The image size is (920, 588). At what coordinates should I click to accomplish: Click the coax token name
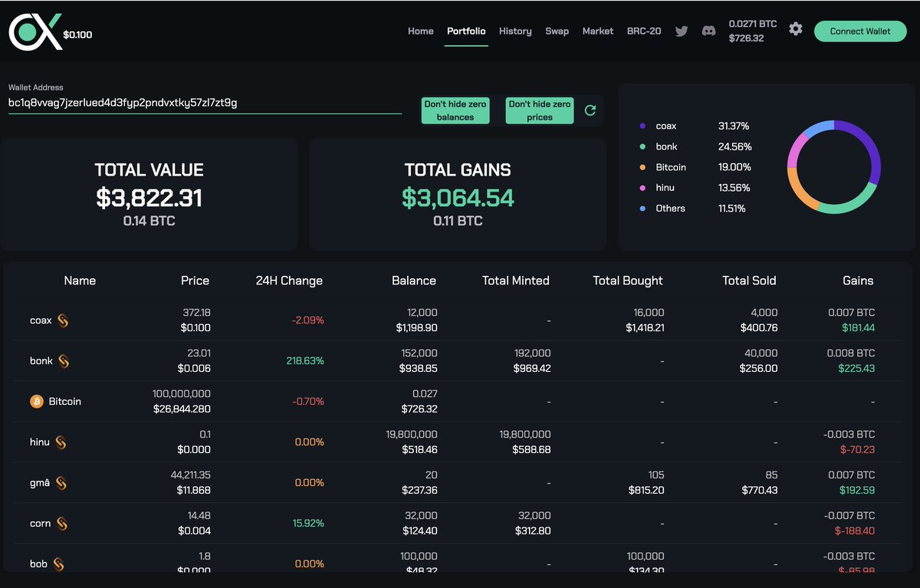click(x=41, y=320)
